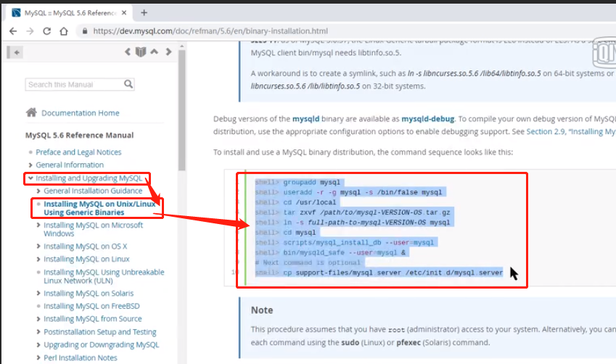Go back with the browser back arrow
616x364 pixels.
pos(13,31)
